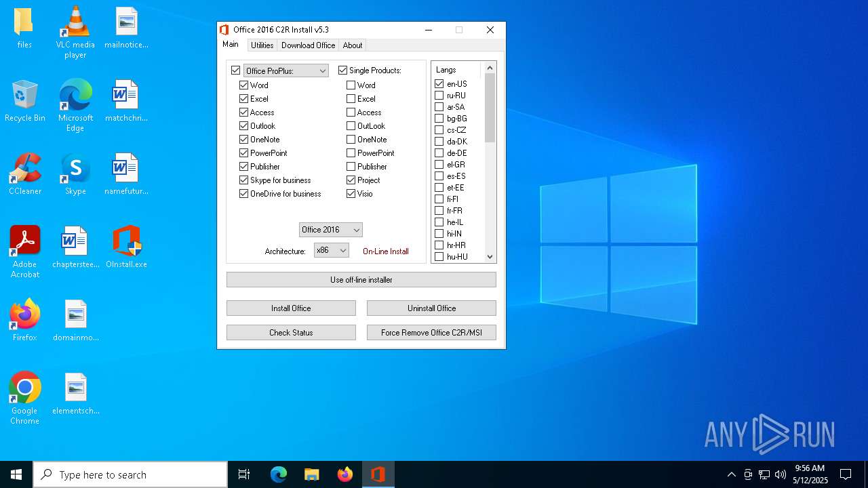Launch Edge from the taskbar
Screen dimensions: 868x488
coord(279,474)
